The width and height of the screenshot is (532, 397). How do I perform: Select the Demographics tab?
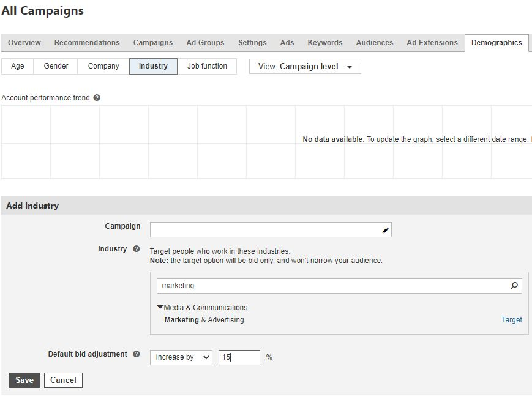tap(496, 43)
